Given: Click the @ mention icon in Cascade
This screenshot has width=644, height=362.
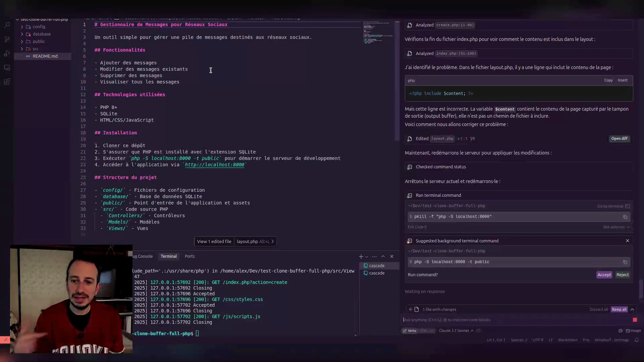Looking at the screenshot, I should pyautogui.click(x=620, y=330).
